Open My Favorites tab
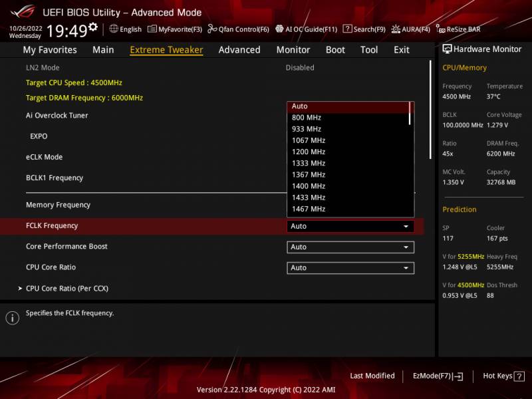The image size is (532, 399). coord(50,50)
